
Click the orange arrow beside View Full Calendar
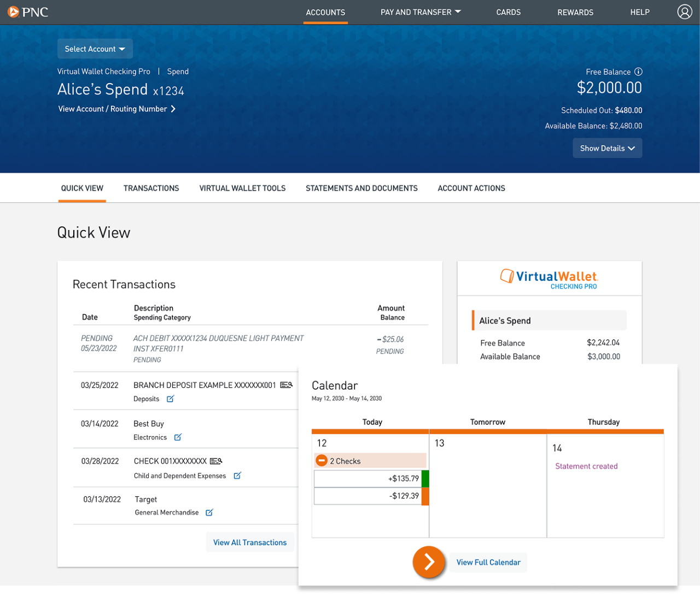click(429, 562)
